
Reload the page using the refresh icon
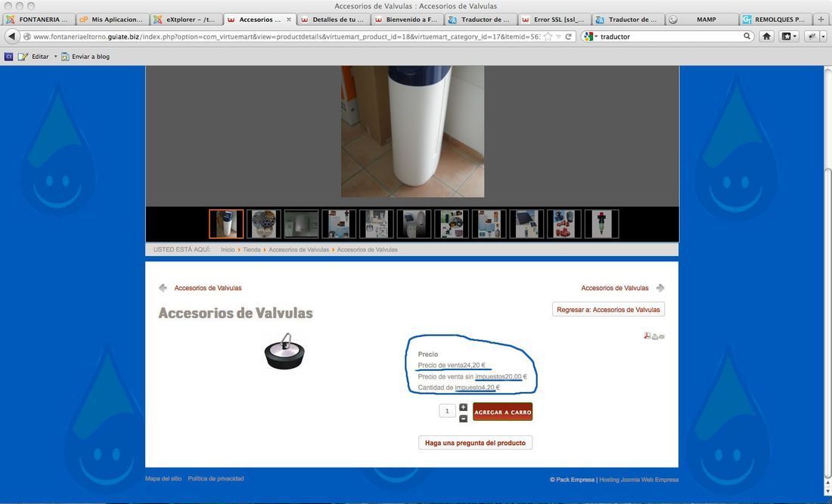(568, 36)
